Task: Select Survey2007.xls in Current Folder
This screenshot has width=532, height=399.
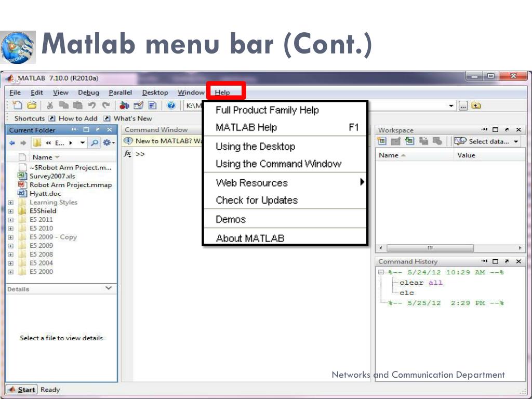Action: tap(52, 176)
